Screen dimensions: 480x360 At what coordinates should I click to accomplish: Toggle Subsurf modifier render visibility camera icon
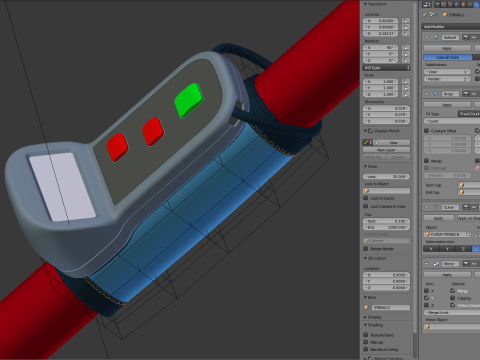tap(466, 37)
